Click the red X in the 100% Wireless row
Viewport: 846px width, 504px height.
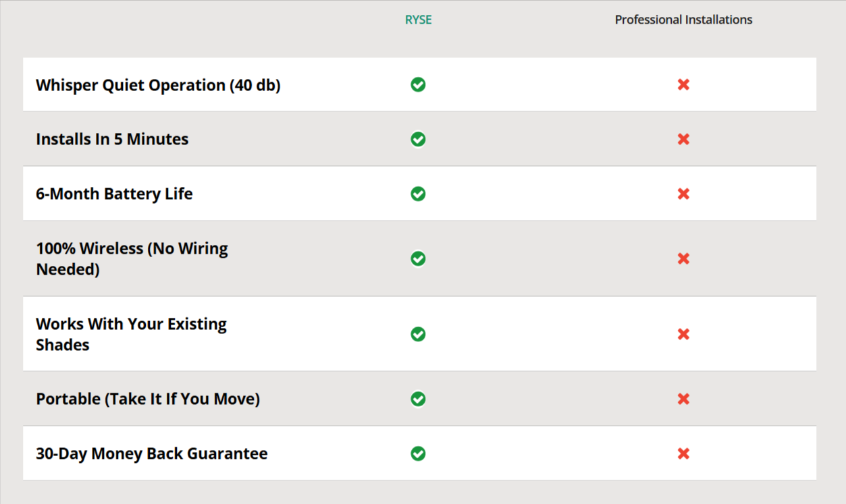click(x=683, y=258)
